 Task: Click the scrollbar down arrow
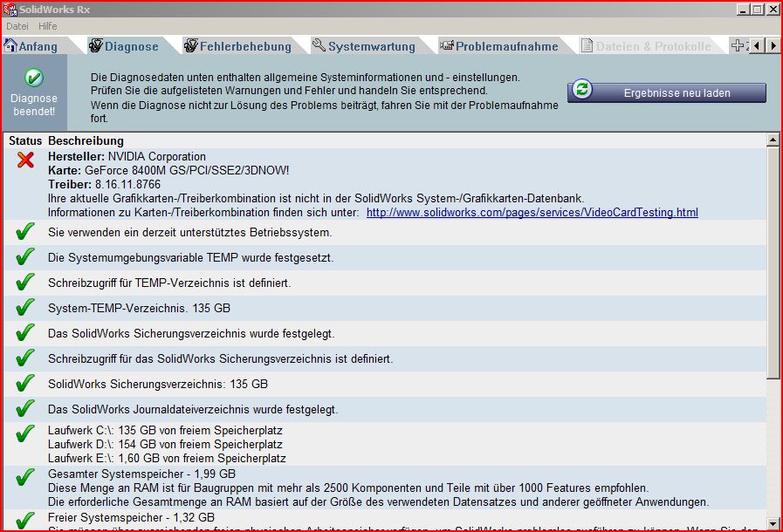tap(773, 524)
